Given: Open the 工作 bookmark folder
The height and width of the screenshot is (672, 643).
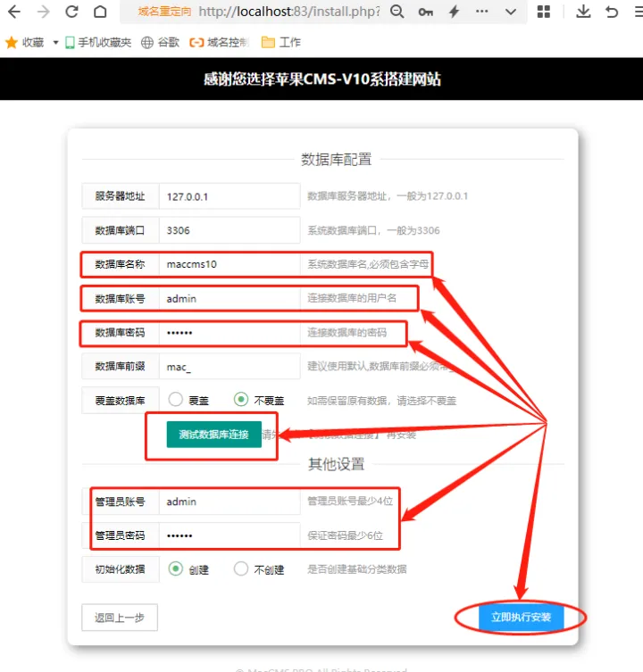Looking at the screenshot, I should tap(281, 43).
